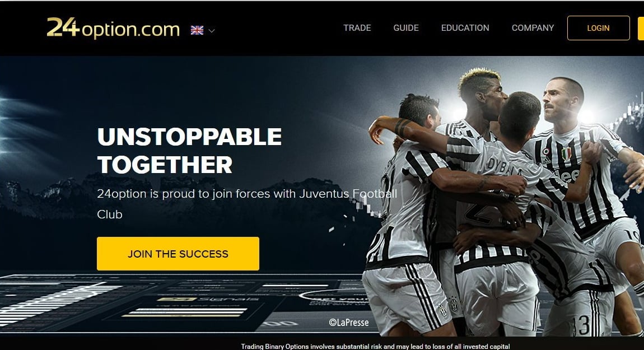Expand the language chevron next to the flag
Screen dimensions: 644x350
click(x=212, y=31)
